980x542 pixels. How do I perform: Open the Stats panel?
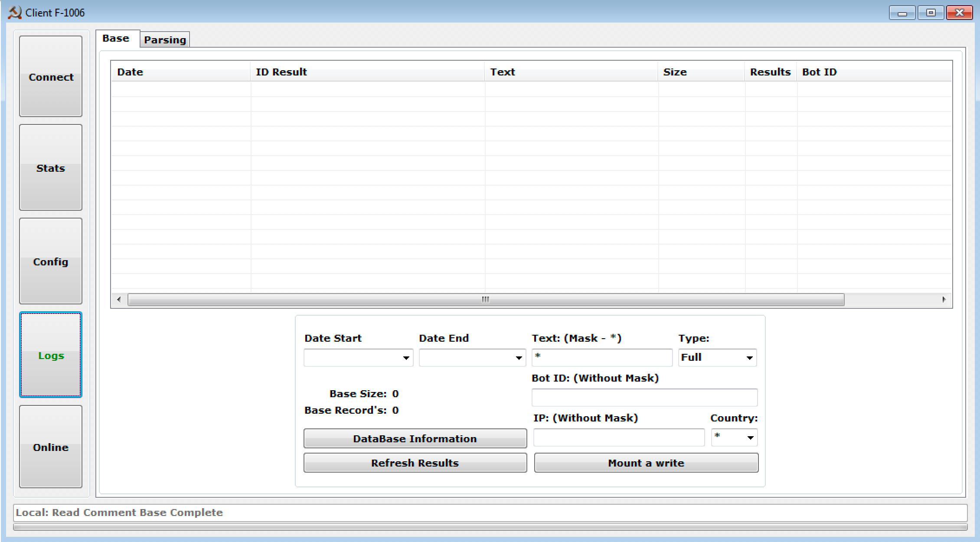(51, 168)
